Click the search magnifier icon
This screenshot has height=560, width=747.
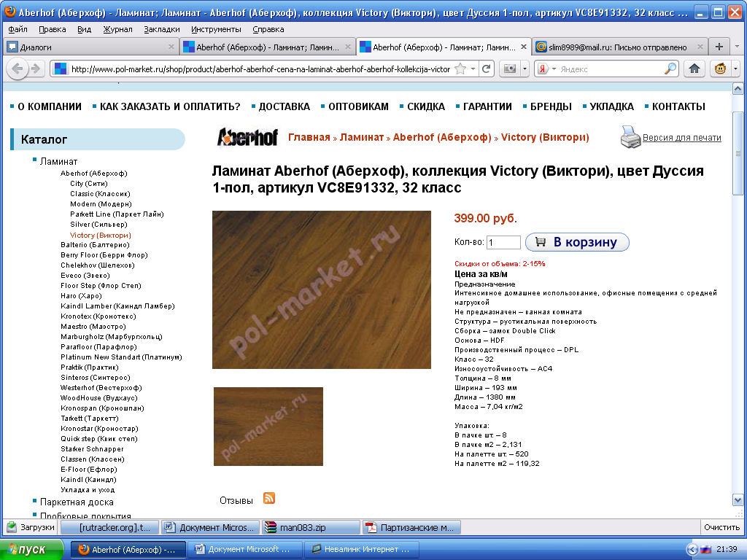(x=670, y=69)
